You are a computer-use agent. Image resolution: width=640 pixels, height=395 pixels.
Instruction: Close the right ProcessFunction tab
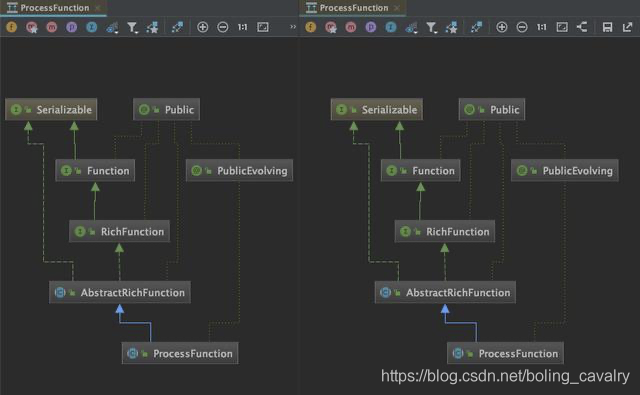[x=397, y=8]
